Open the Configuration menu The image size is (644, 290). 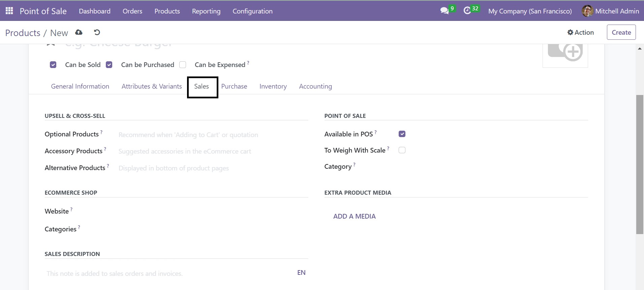pyautogui.click(x=252, y=11)
